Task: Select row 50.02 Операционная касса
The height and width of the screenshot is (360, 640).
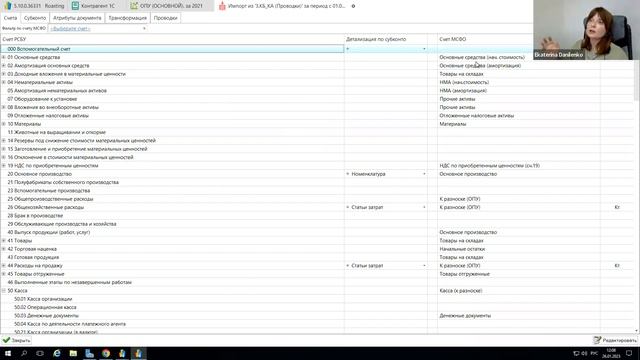Action: [172, 307]
